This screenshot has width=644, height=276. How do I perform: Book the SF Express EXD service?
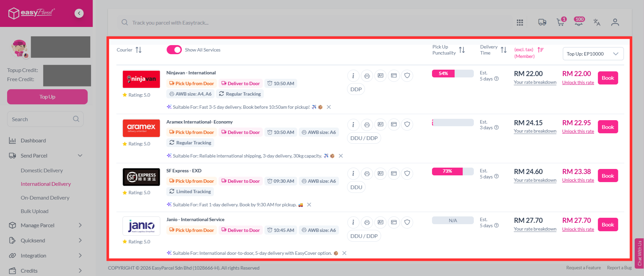tap(608, 176)
